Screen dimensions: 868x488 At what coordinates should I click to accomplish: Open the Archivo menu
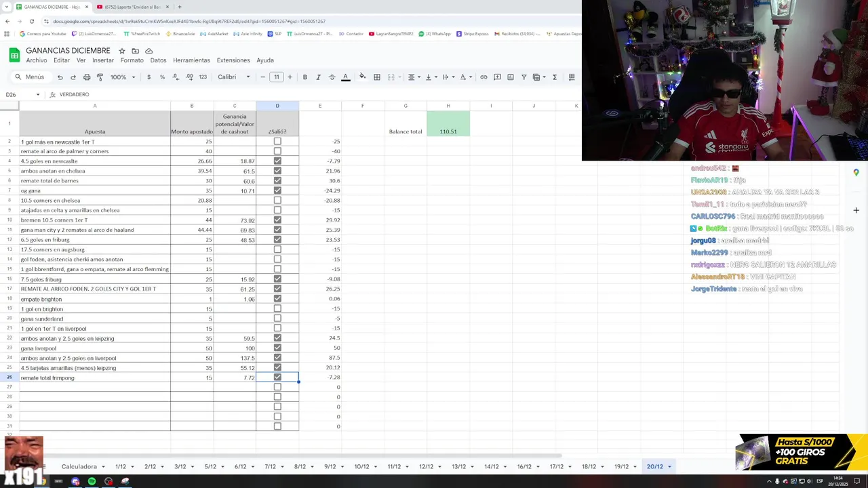tap(37, 60)
